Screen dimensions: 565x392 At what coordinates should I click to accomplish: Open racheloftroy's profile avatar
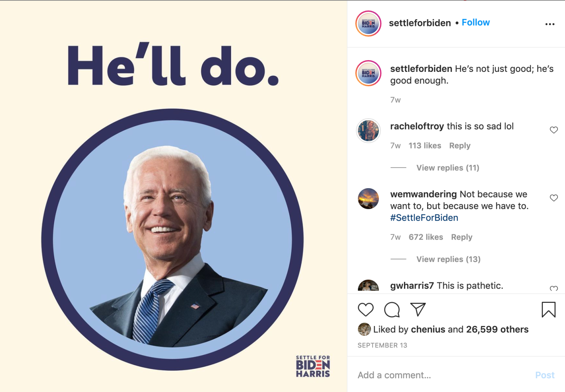[x=368, y=130]
